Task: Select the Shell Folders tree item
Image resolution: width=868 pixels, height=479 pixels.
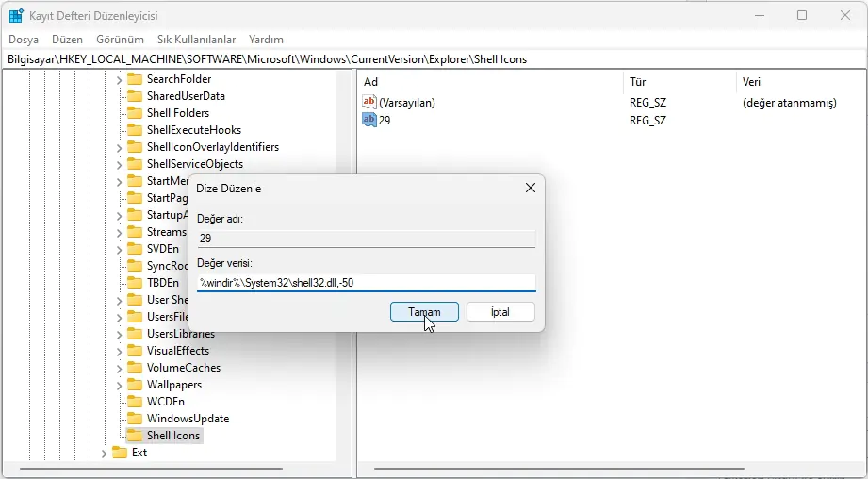Action: click(x=178, y=113)
